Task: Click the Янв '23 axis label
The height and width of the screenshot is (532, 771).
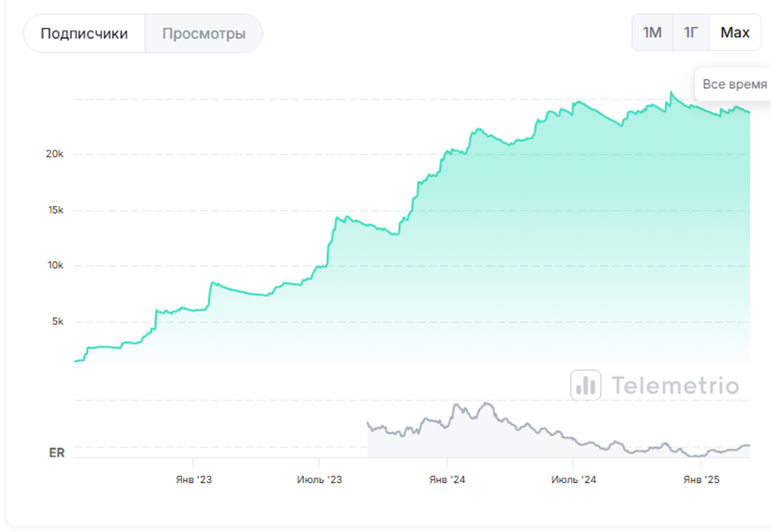Action: (194, 480)
